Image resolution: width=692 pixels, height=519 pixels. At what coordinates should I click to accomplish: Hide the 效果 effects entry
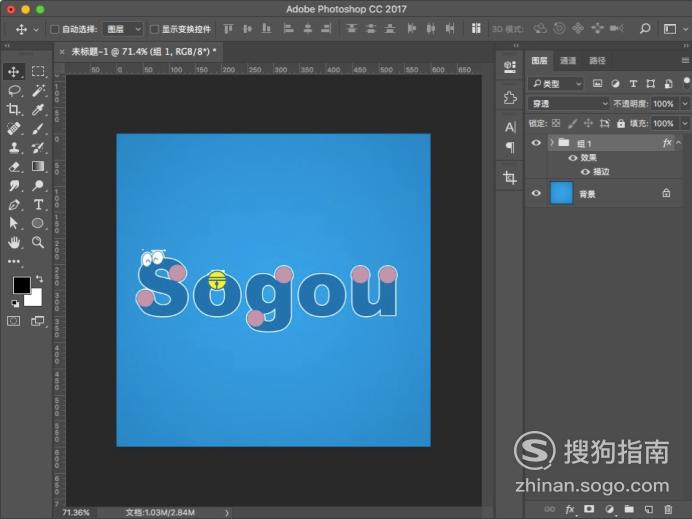coord(573,158)
